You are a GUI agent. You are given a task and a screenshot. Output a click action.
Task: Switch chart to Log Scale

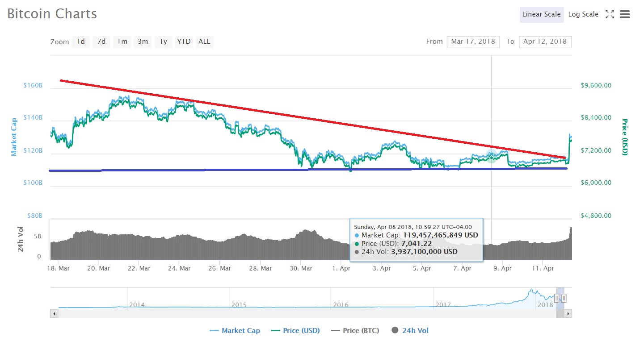coord(583,14)
